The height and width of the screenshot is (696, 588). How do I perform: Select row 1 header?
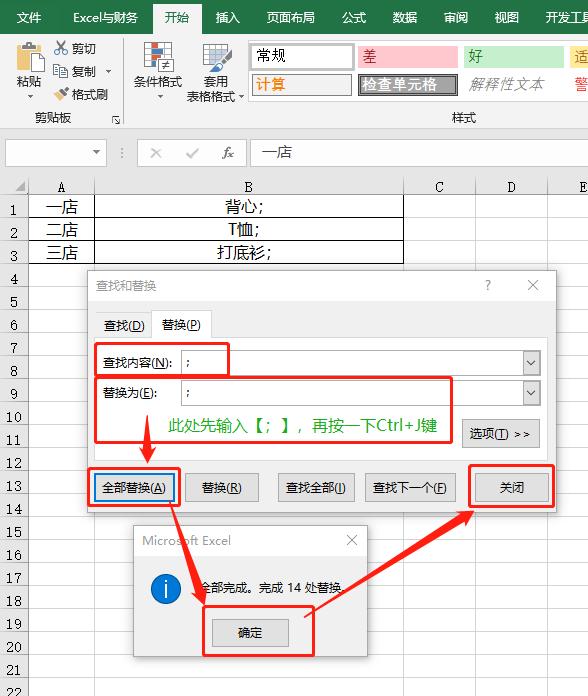tap(14, 209)
